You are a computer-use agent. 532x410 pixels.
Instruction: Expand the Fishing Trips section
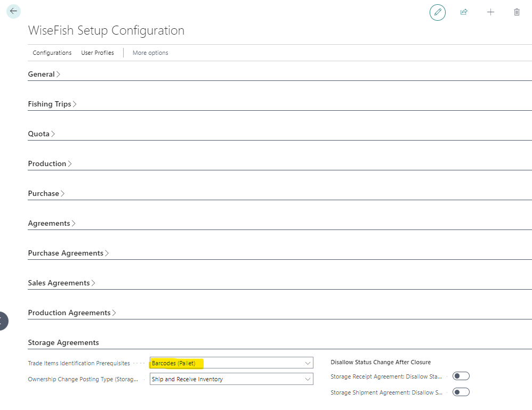[52, 104]
